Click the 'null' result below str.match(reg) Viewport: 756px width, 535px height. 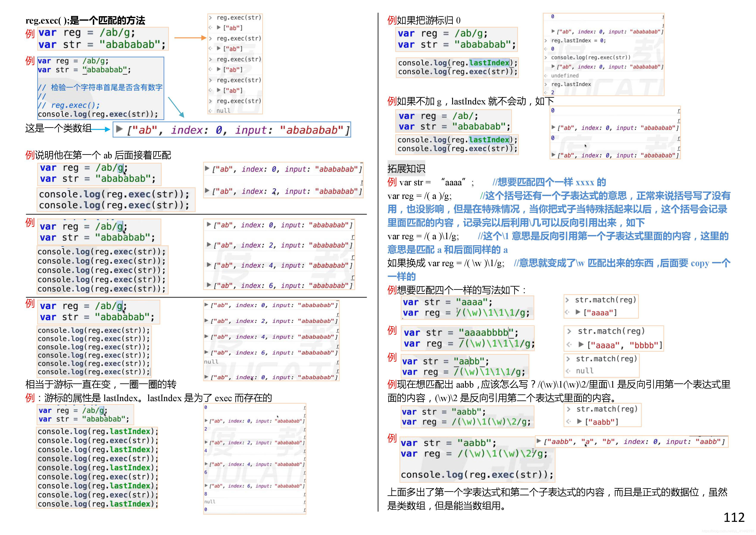coord(584,371)
